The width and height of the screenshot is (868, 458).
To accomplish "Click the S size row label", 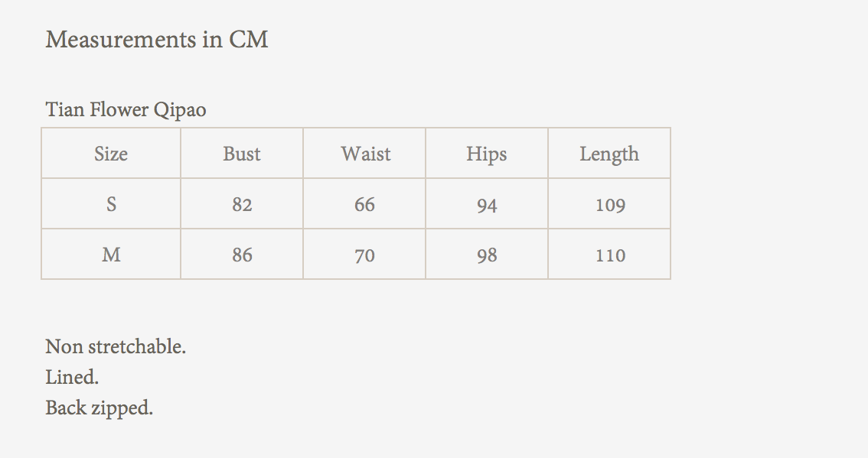I will coord(111,204).
